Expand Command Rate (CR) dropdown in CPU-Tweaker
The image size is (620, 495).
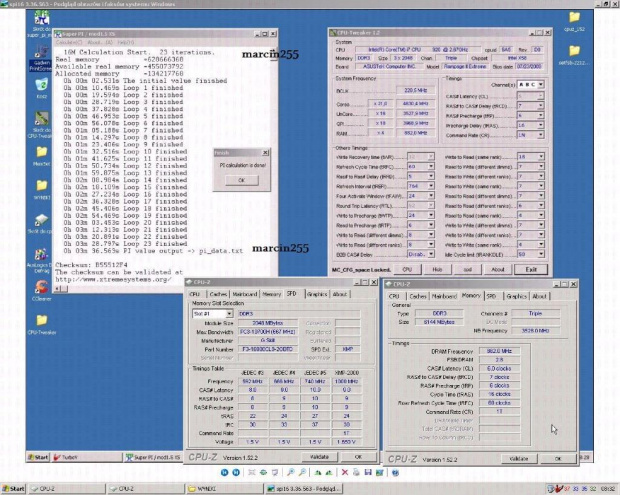pyautogui.click(x=541, y=135)
